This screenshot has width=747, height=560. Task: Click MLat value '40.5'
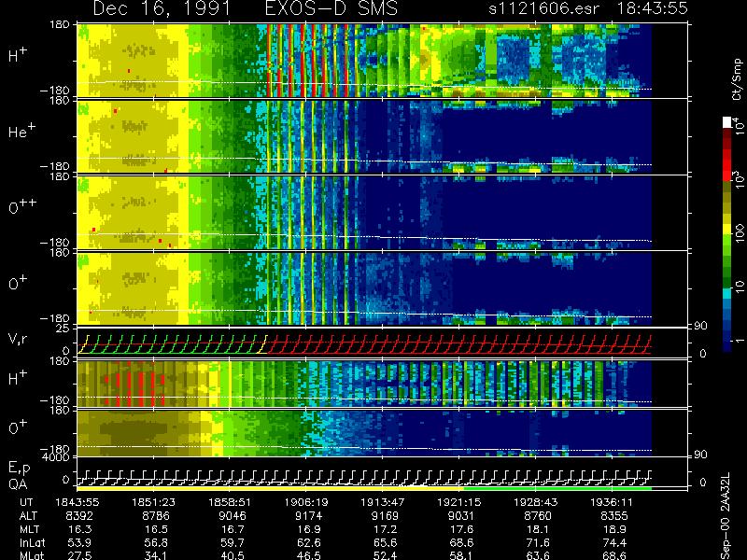(x=233, y=555)
